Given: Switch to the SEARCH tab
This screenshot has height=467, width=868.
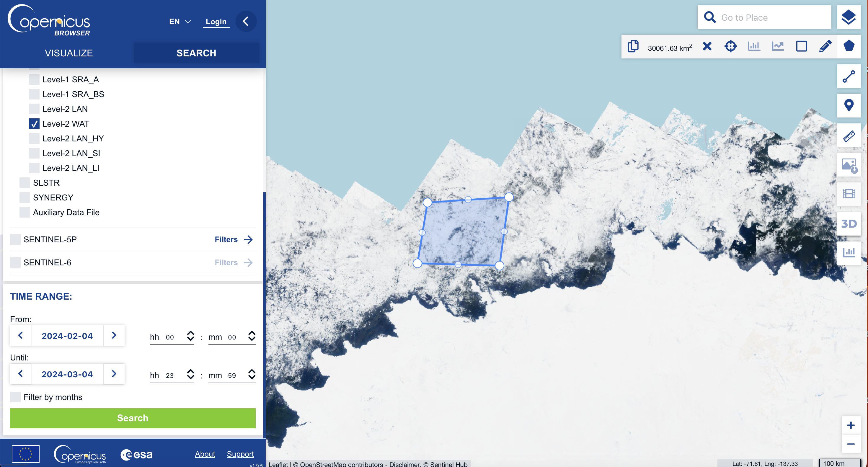Looking at the screenshot, I should [196, 53].
